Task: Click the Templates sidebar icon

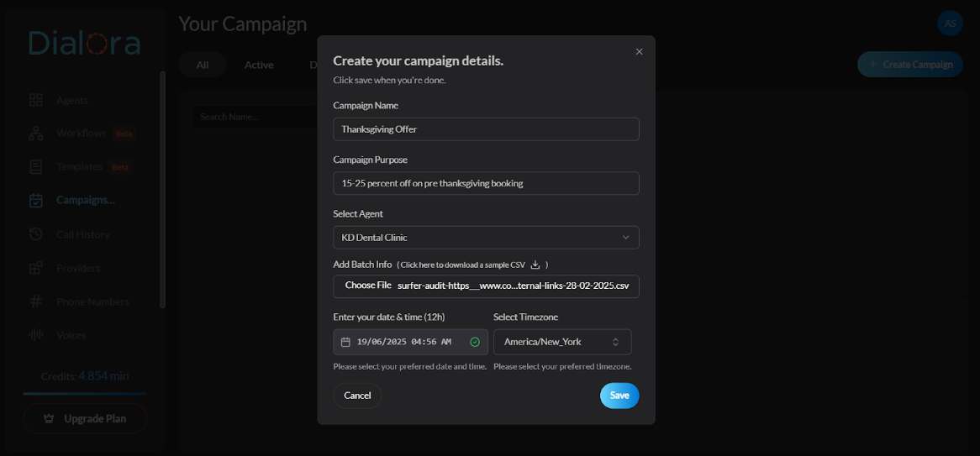Action: 36,167
